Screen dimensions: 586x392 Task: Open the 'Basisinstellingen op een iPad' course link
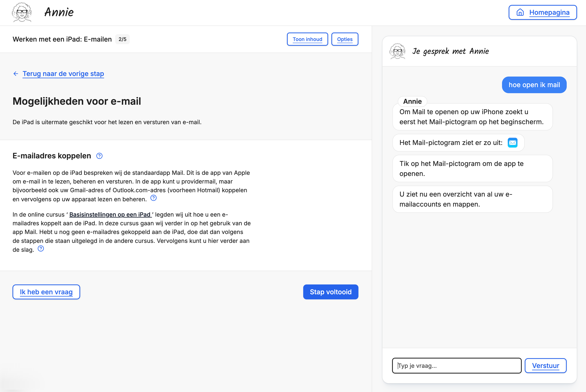pos(110,214)
